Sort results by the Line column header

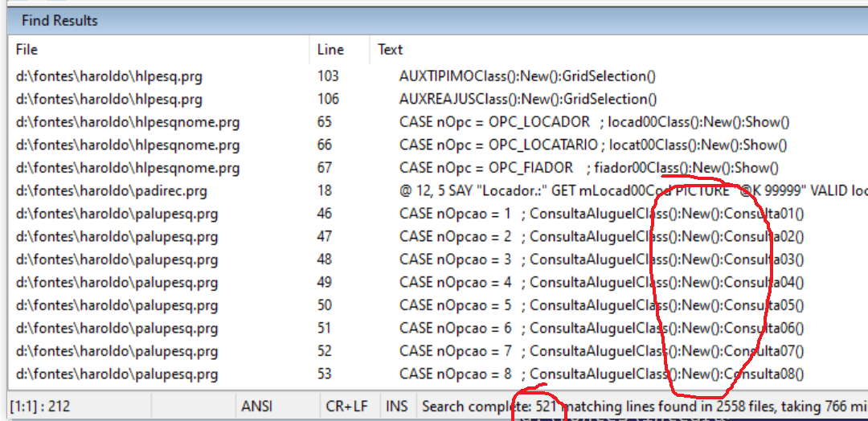[x=330, y=50]
